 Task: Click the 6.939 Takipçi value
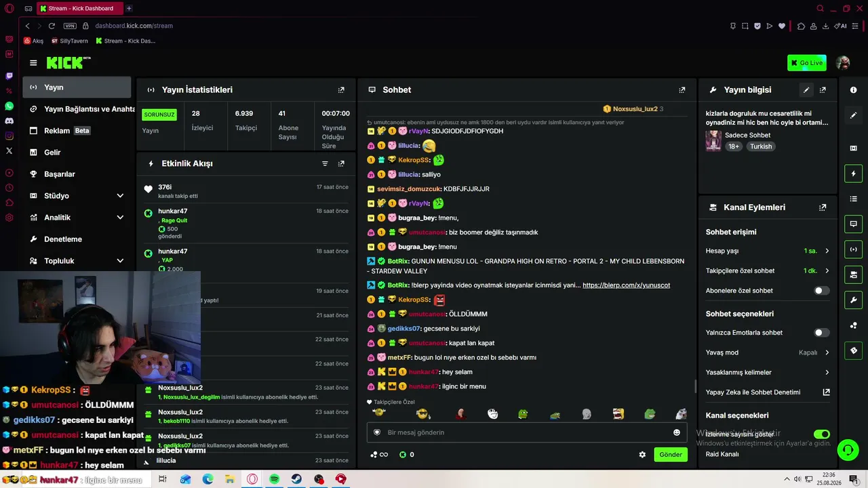(x=244, y=113)
